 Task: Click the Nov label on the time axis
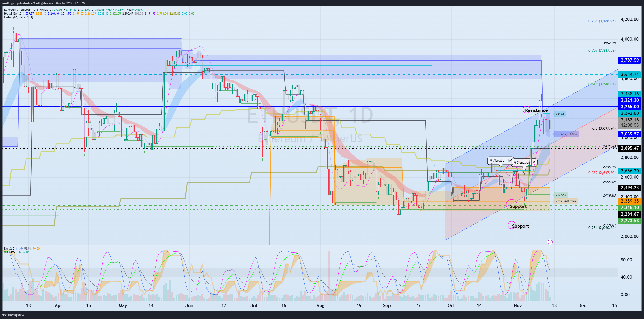tap(518, 305)
